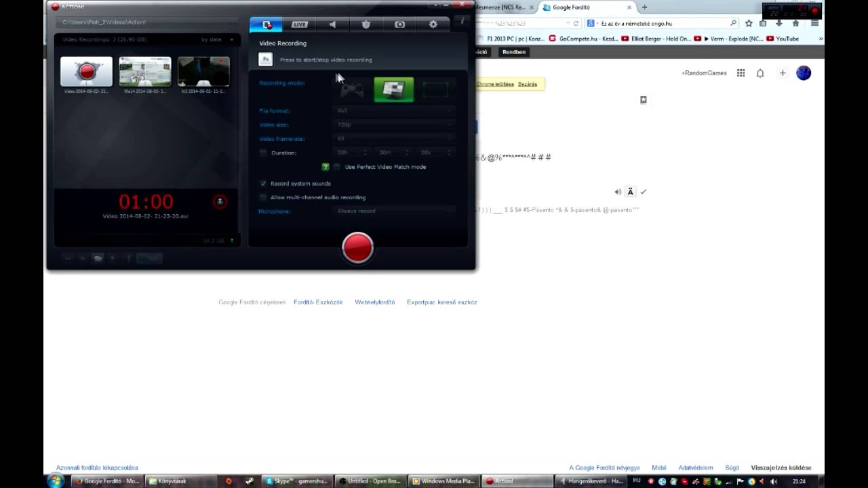Open Skype from the taskbar
Image resolution: width=868 pixels, height=488 pixels.
click(x=296, y=481)
